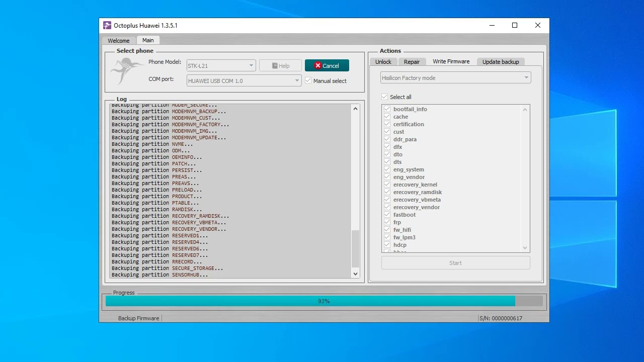This screenshot has height=362, width=644.
Task: Click the S/N: 0000000617 status text
Action: click(x=501, y=318)
